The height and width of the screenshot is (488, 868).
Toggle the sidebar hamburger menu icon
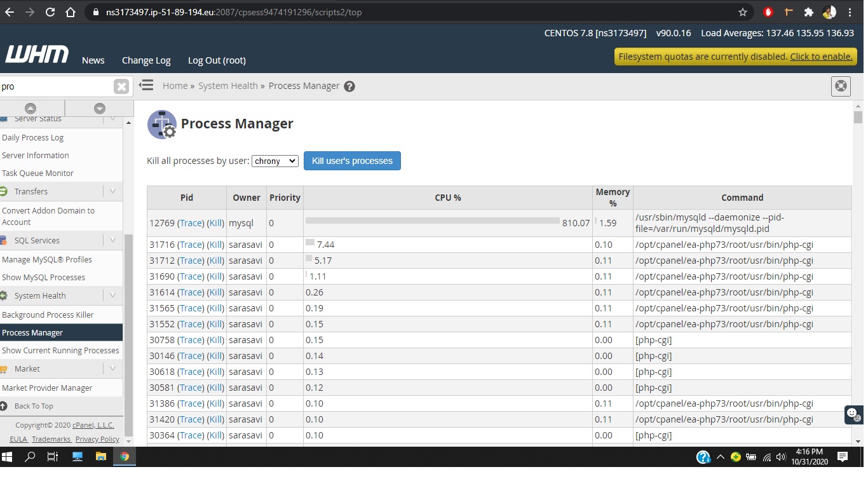tap(146, 85)
